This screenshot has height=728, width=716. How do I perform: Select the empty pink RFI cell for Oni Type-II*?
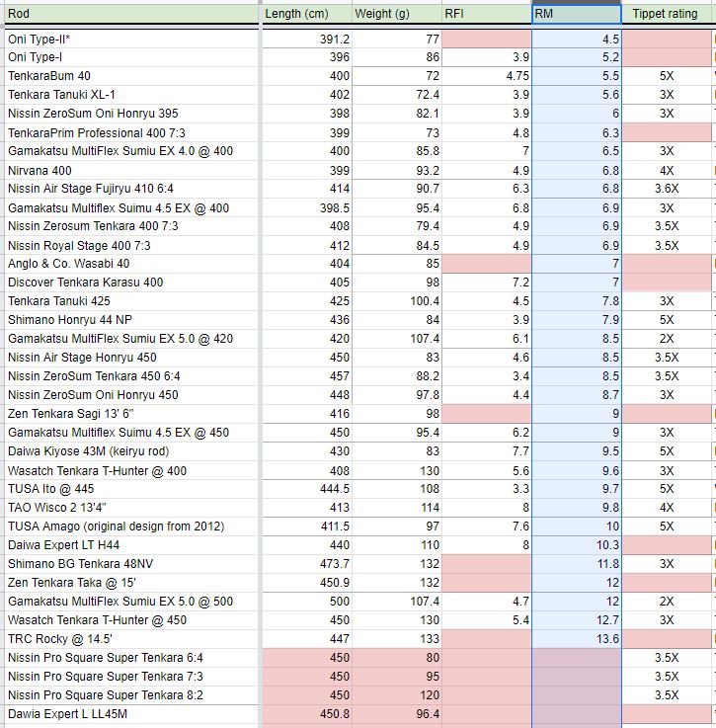pos(487,39)
